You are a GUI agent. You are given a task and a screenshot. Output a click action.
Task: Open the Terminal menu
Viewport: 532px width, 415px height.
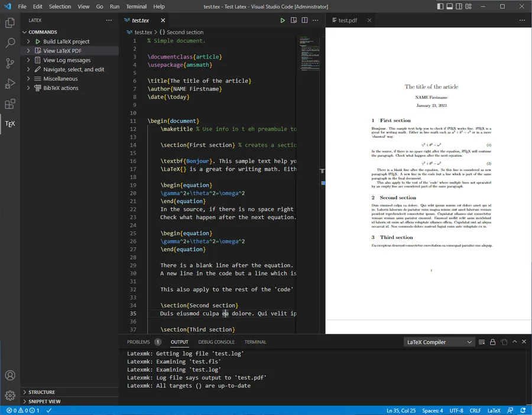pos(137,7)
